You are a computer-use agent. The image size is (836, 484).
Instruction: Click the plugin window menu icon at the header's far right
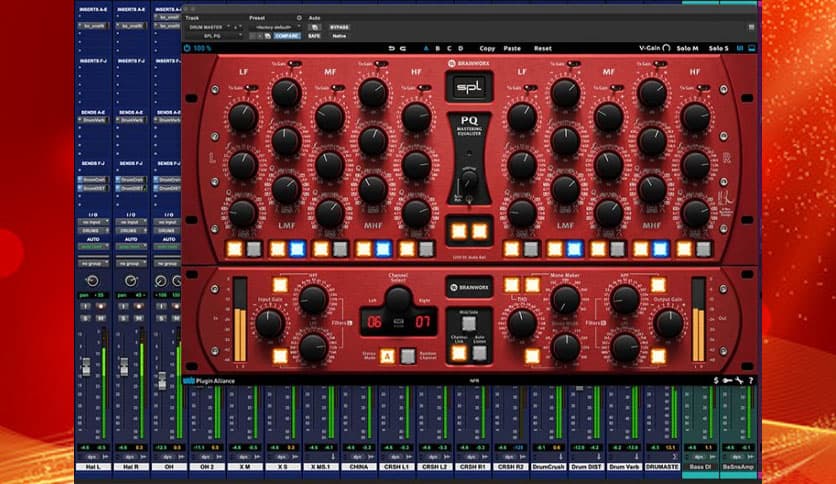[751, 27]
